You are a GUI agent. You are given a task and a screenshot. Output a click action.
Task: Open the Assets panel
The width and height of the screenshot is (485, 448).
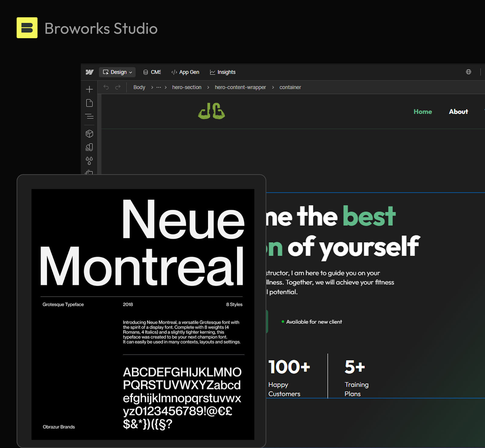tap(89, 147)
